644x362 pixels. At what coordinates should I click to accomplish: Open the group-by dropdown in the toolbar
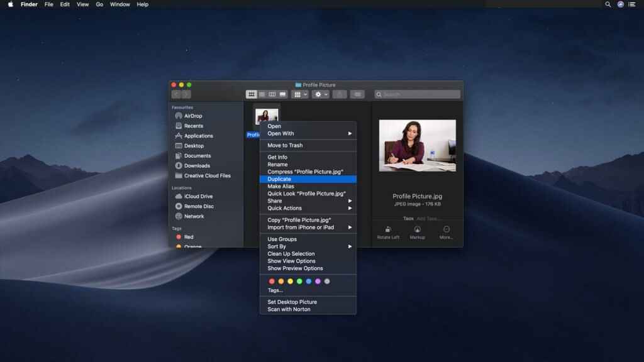click(x=301, y=94)
